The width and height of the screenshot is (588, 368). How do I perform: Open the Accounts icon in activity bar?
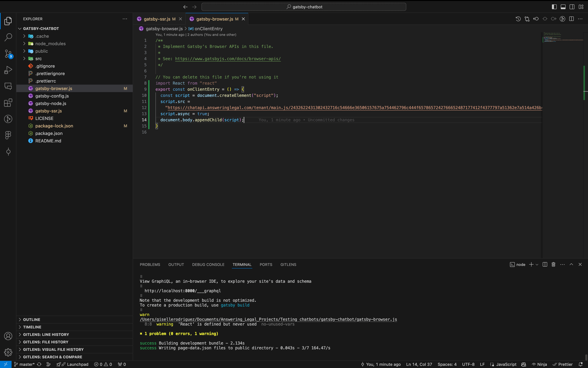[8, 336]
